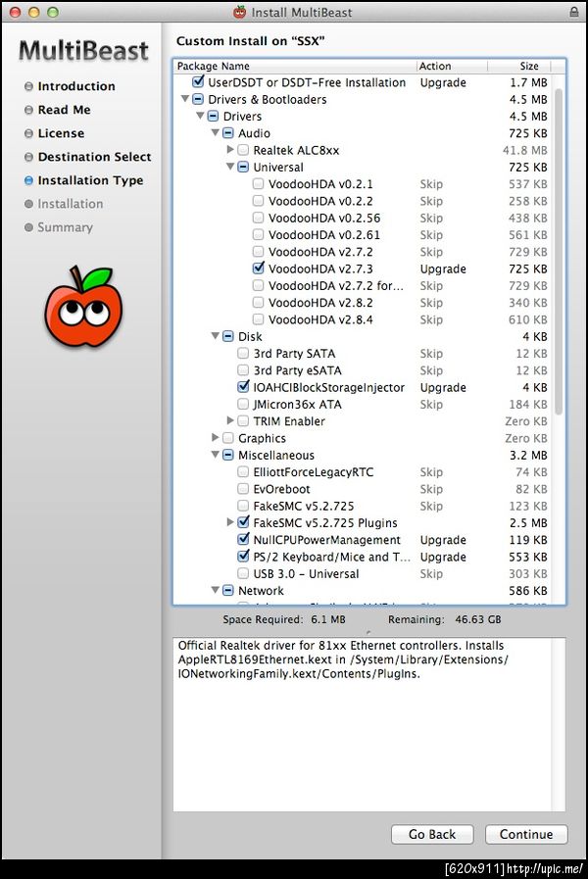Check ElliottForceLegacyRTC checkbox

pos(243,471)
